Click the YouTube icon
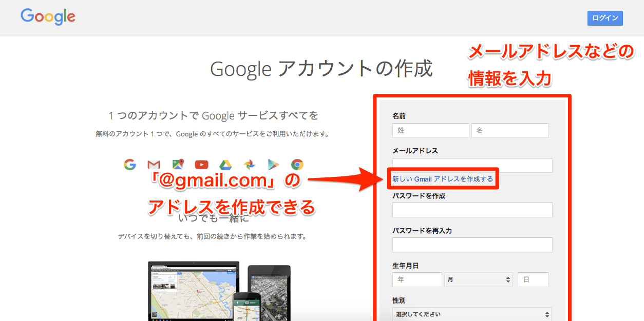 coord(202,165)
